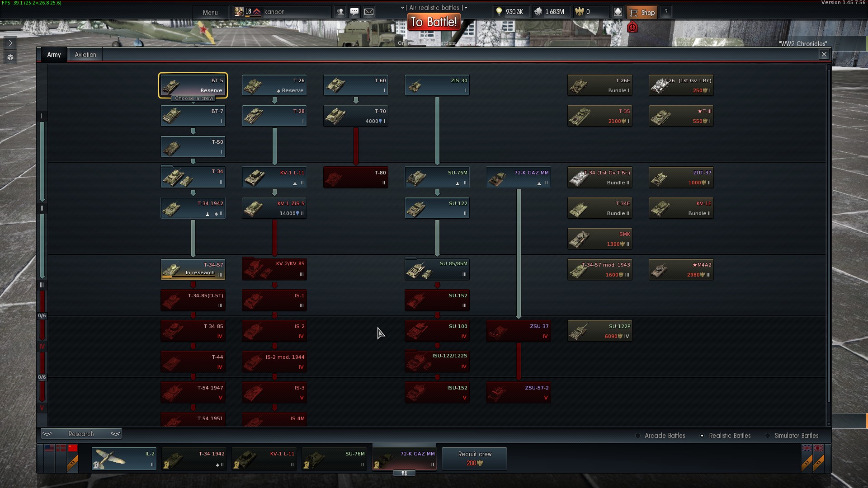The height and width of the screenshot is (488, 868).
Task: Click the research tree vertical scrollbar
Action: click(829, 235)
